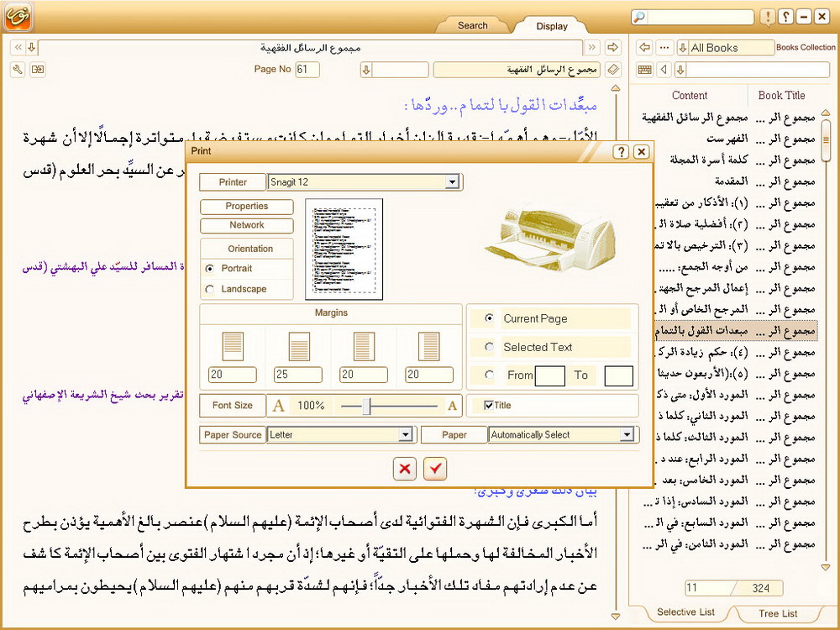Image resolution: width=840 pixels, height=630 pixels.
Task: Click the wrench settings icon
Action: pos(18,69)
